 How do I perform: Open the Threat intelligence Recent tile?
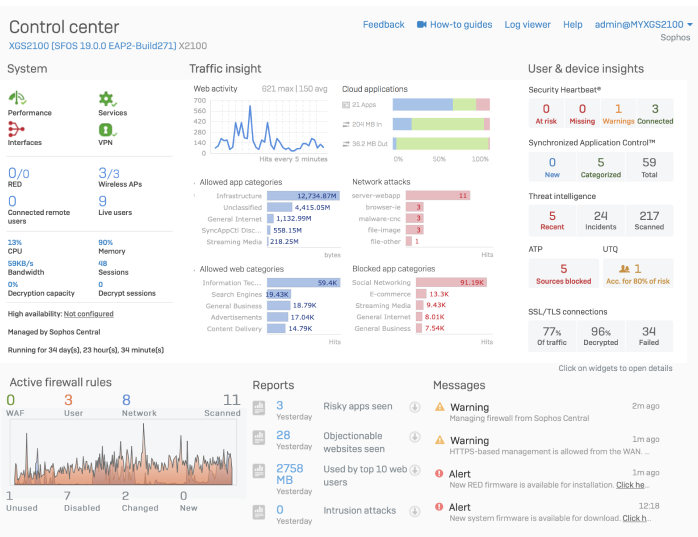(x=552, y=220)
